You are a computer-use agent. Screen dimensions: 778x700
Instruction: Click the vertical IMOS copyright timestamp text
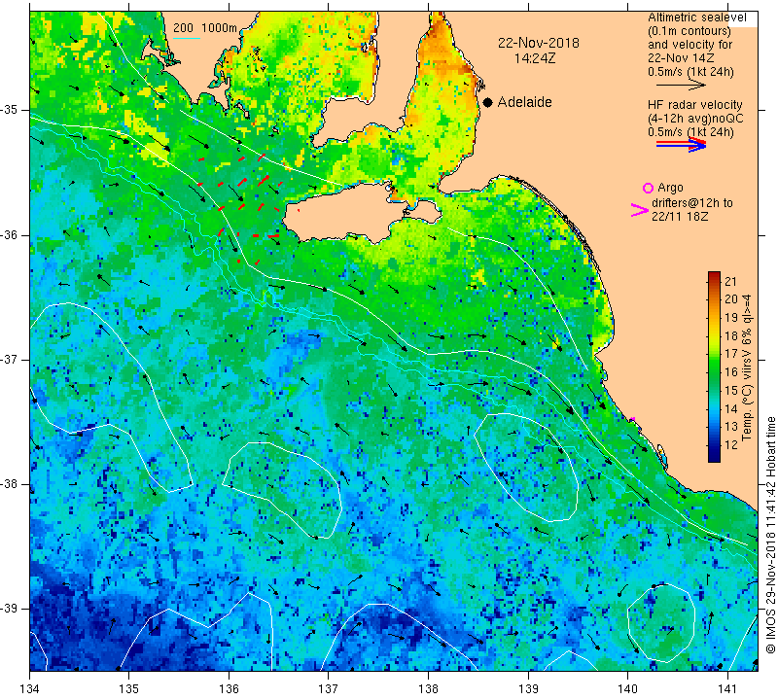[770, 535]
